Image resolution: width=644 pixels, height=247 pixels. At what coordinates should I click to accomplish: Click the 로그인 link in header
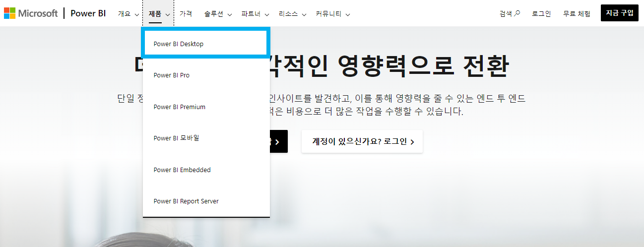tap(541, 13)
